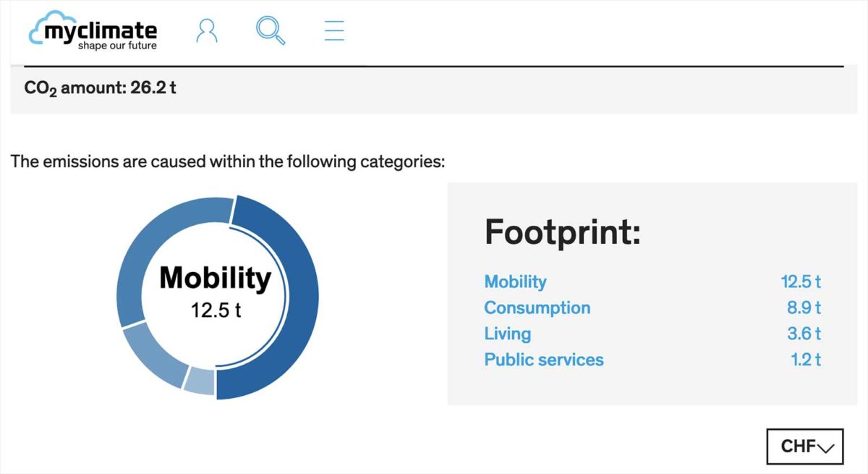Click the Mobility label in donut center
Viewport: 868px width, 474px height.
pos(216,278)
